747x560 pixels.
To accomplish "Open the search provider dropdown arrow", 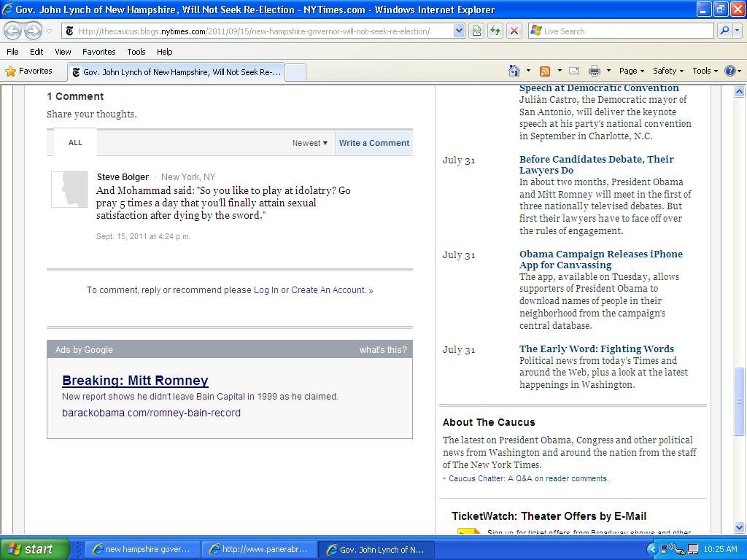I will (x=738, y=31).
